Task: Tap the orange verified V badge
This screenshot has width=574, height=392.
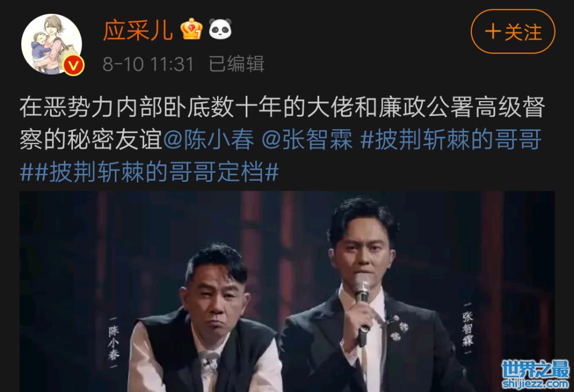Action: pyautogui.click(x=74, y=65)
